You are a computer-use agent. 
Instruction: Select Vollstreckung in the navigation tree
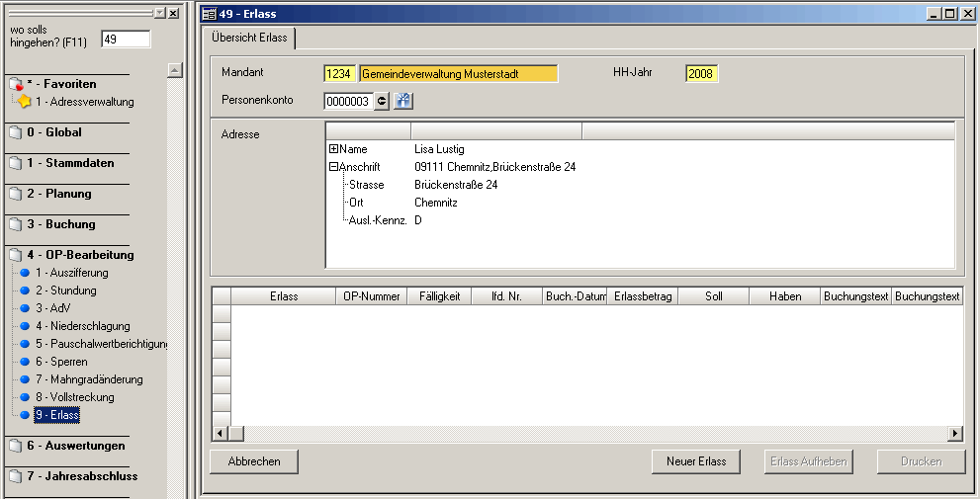point(74,397)
